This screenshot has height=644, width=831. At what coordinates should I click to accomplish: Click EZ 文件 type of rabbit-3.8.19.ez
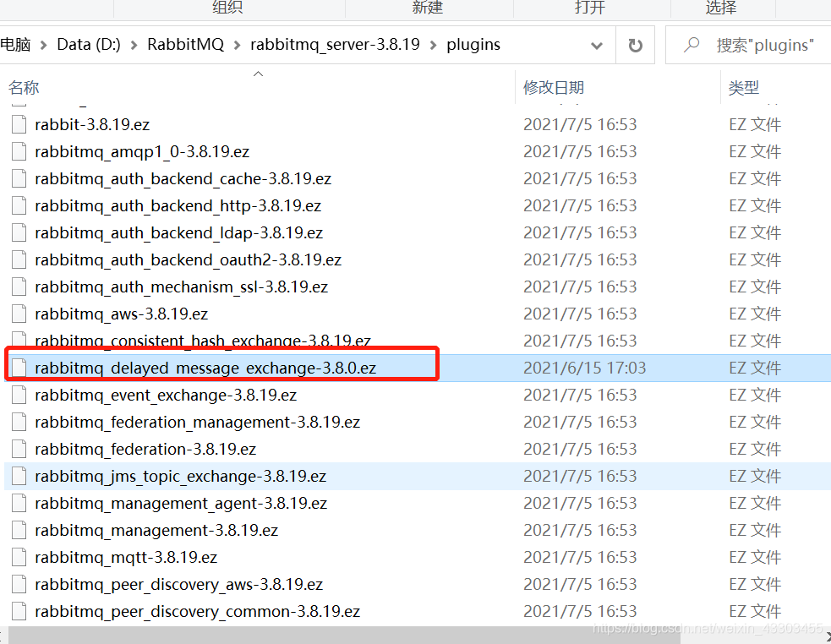click(x=755, y=124)
